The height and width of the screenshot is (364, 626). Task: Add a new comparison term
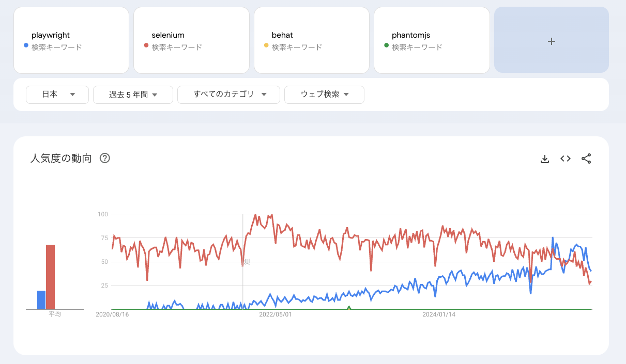click(552, 40)
